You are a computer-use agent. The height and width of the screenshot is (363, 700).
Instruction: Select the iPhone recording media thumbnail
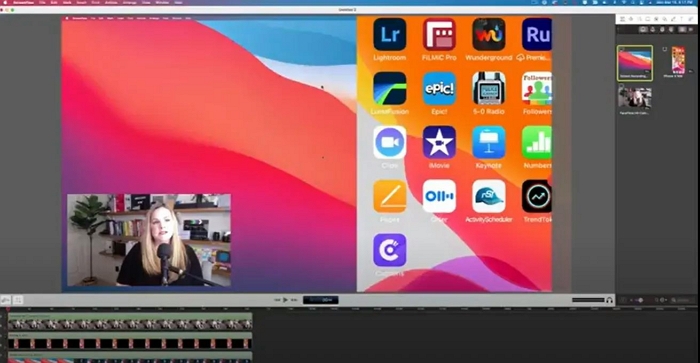[678, 60]
